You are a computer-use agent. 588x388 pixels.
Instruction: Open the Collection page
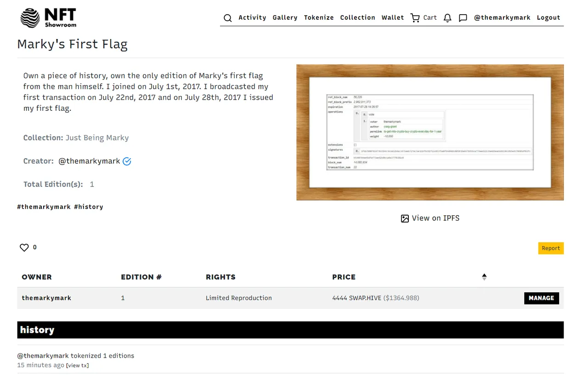[357, 17]
